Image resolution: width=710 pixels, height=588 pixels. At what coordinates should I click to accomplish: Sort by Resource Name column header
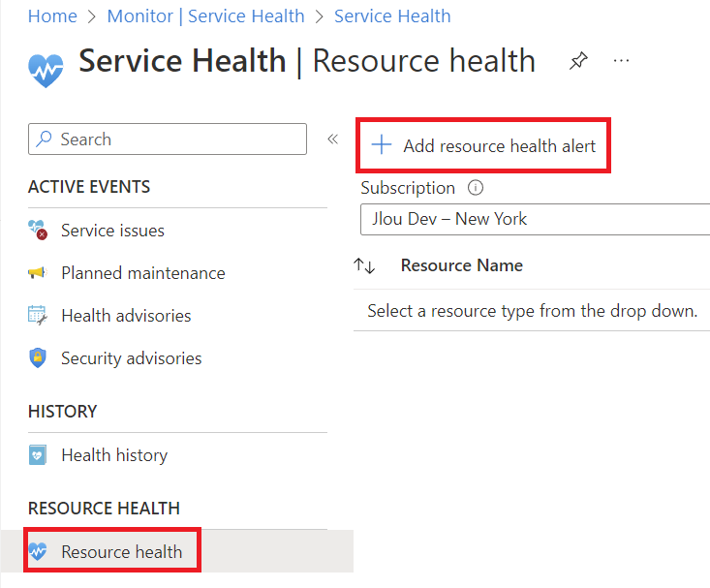tap(461, 265)
